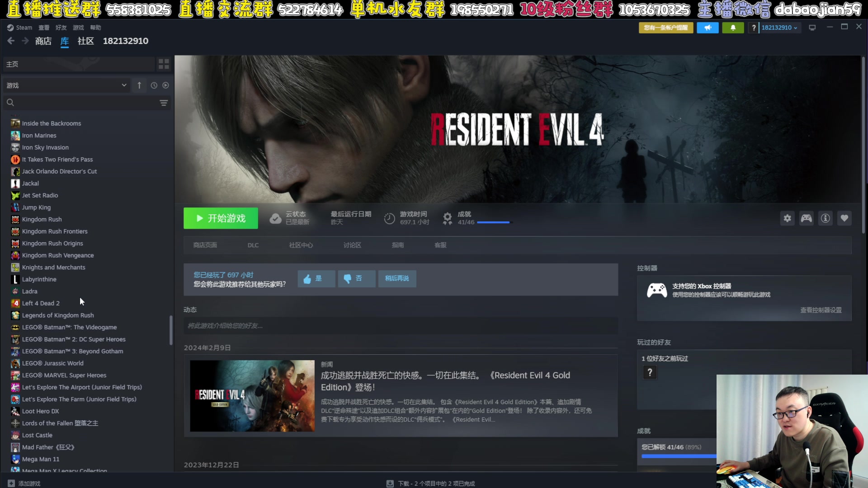Image resolution: width=868 pixels, height=488 pixels.
Task: Click the back navigation arrow
Action: click(x=11, y=41)
